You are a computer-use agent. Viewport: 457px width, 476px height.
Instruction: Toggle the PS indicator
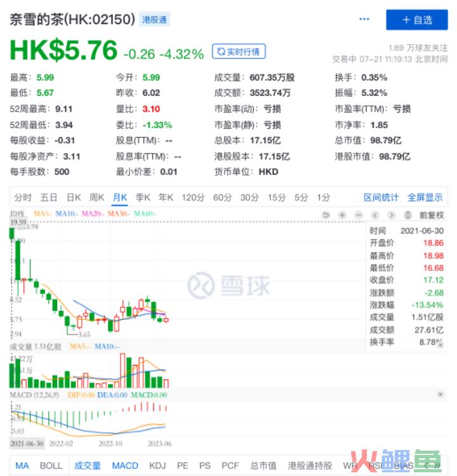coord(204,466)
